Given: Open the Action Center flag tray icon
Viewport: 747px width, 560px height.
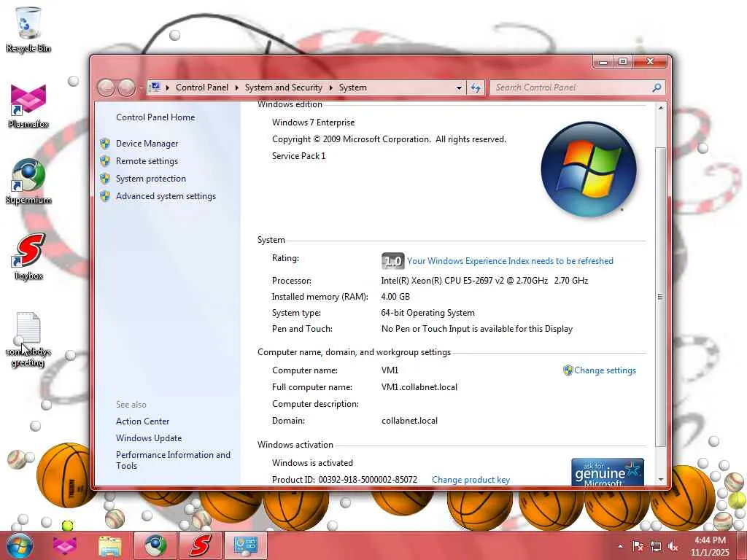Looking at the screenshot, I should (x=638, y=546).
